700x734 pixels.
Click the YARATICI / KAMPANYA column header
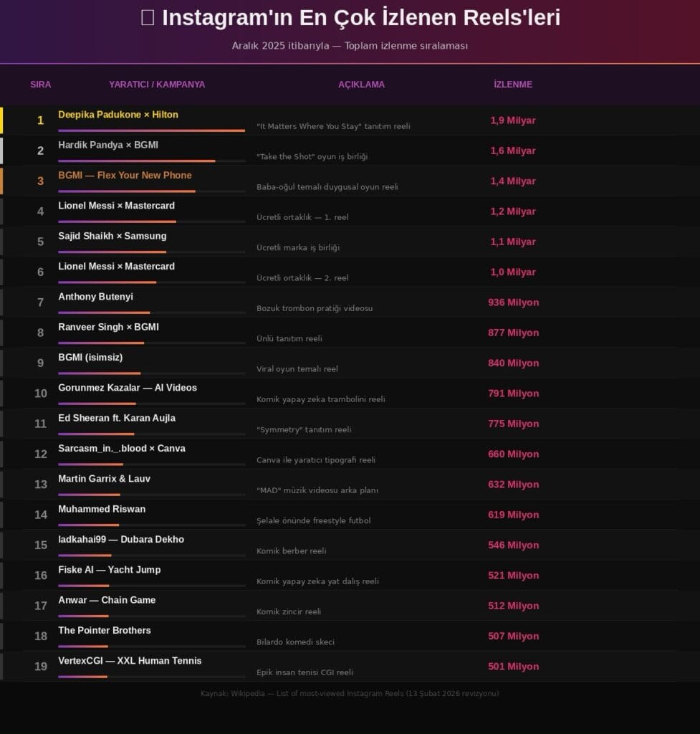pyautogui.click(x=157, y=85)
